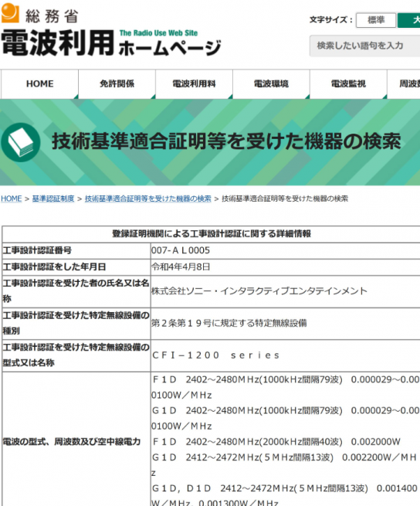
Task: Click the 総務省 ministry name text
Action: 52,15
